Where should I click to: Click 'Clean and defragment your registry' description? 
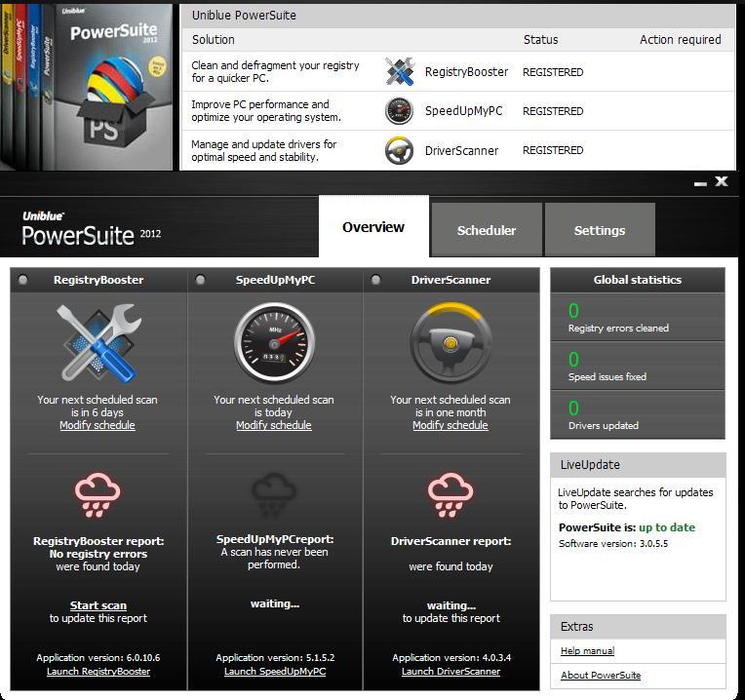point(275,72)
